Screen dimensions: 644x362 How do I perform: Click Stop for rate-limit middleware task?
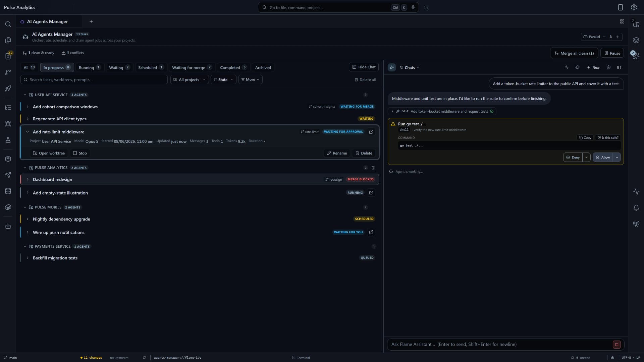coord(80,153)
